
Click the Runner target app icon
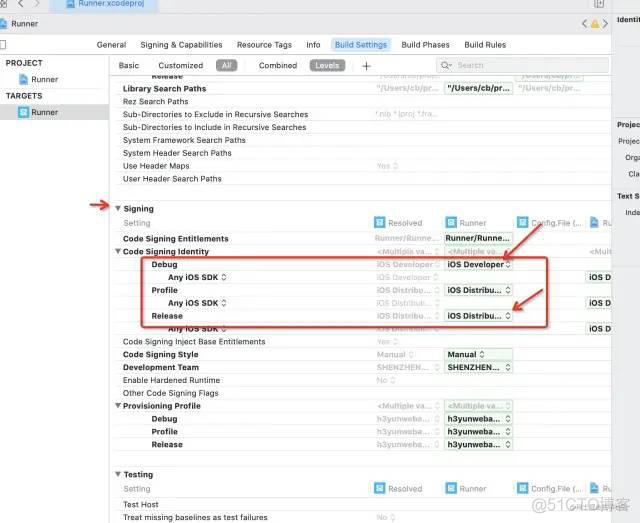[24, 112]
